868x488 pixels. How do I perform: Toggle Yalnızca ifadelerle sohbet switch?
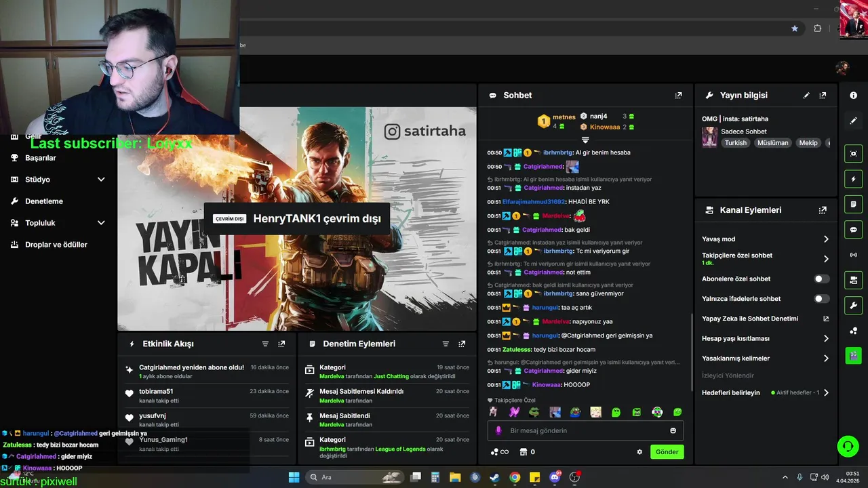pyautogui.click(x=821, y=299)
